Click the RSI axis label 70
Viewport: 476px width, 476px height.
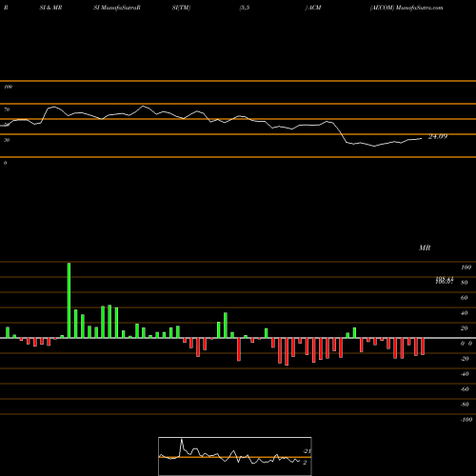point(7,109)
